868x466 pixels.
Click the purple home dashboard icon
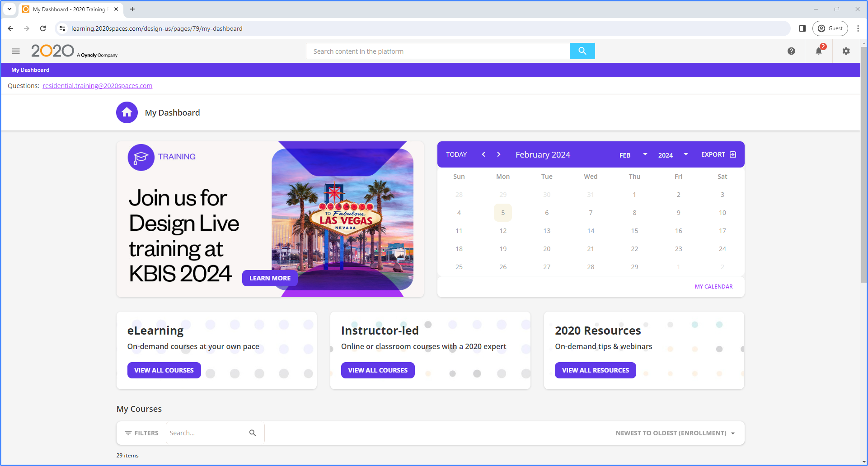(x=127, y=112)
